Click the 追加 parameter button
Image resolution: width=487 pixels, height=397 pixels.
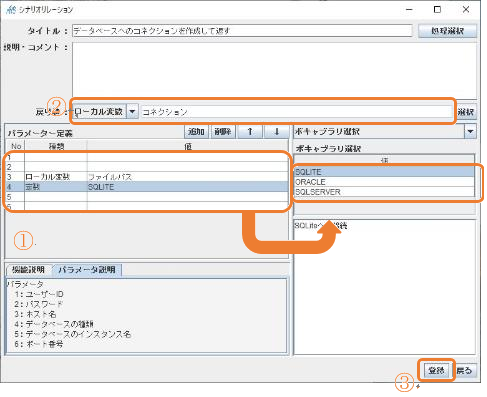point(196,132)
